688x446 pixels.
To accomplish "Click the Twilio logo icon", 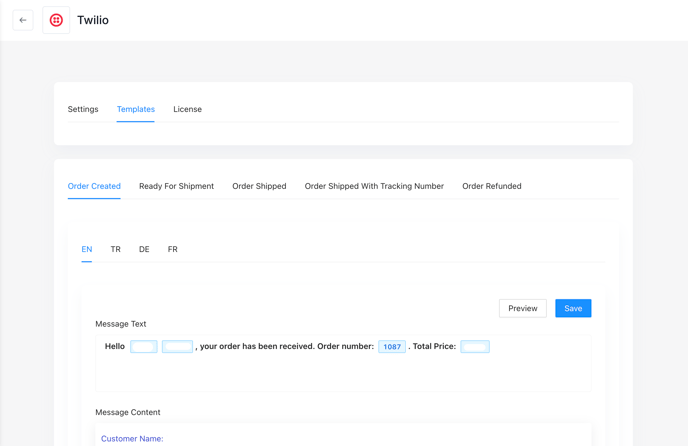I will 56,20.
